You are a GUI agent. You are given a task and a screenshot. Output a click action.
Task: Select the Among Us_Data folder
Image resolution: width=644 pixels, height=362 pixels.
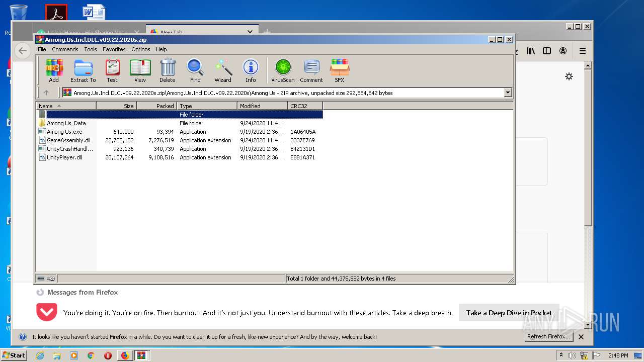(66, 123)
